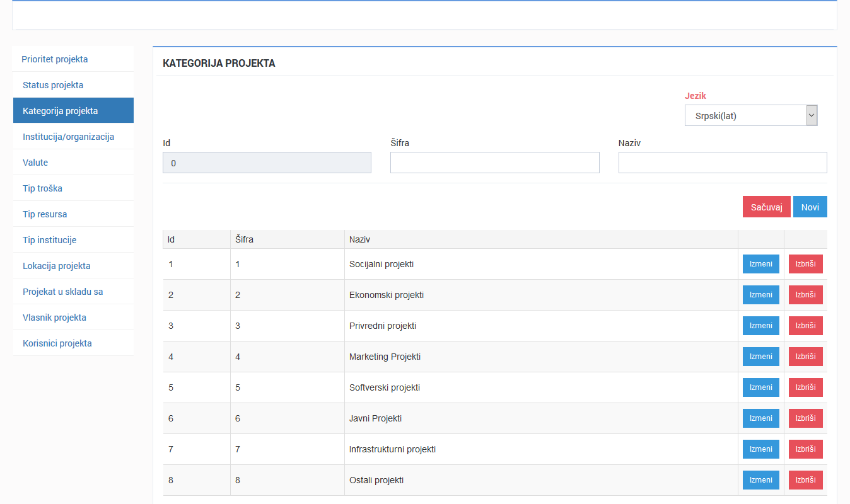
Task: Edit Socijalni projekti with Izmeni
Action: point(760,264)
